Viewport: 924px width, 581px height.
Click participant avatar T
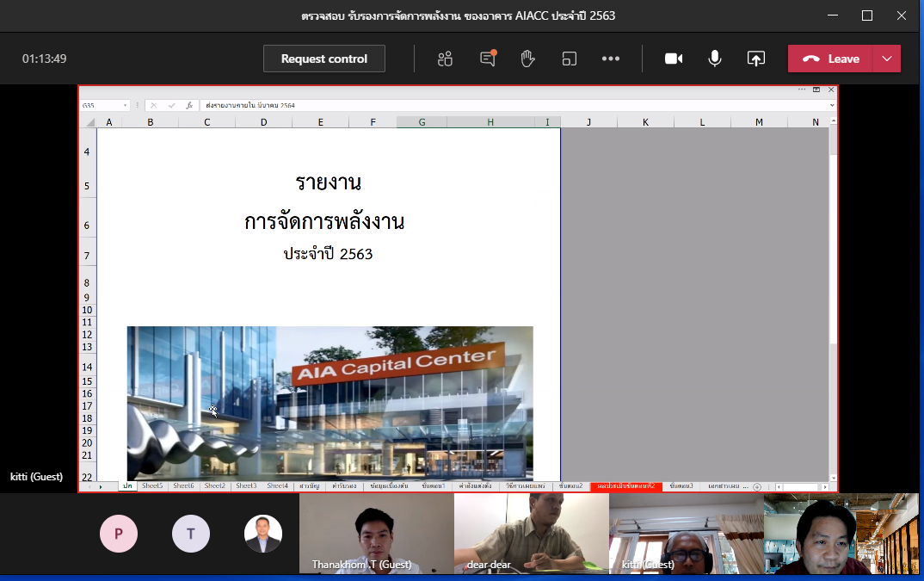pyautogui.click(x=190, y=533)
